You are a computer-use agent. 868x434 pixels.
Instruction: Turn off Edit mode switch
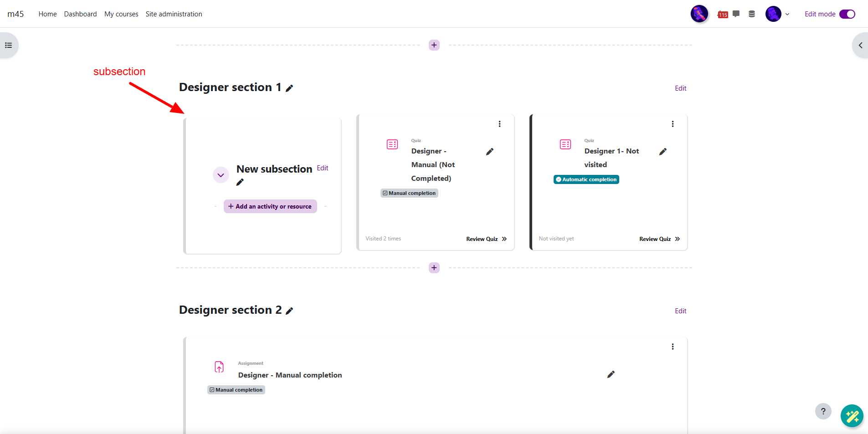pos(847,14)
